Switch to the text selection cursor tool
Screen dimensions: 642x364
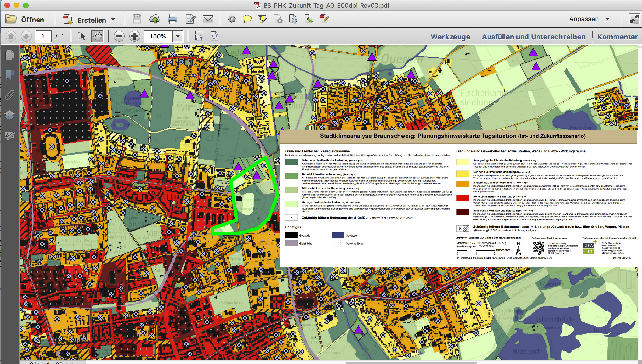tap(81, 36)
